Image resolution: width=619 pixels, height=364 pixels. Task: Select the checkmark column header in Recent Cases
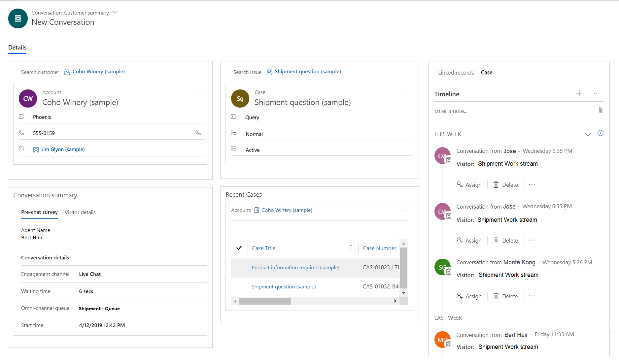[239, 248]
